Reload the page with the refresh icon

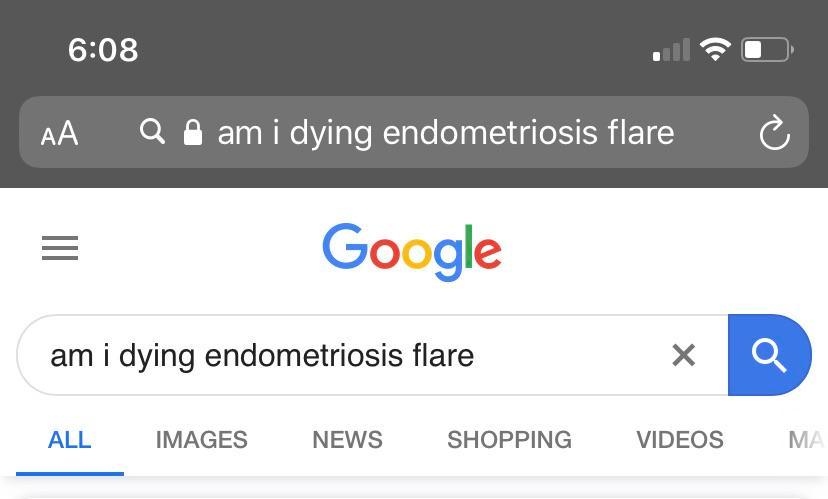point(774,133)
